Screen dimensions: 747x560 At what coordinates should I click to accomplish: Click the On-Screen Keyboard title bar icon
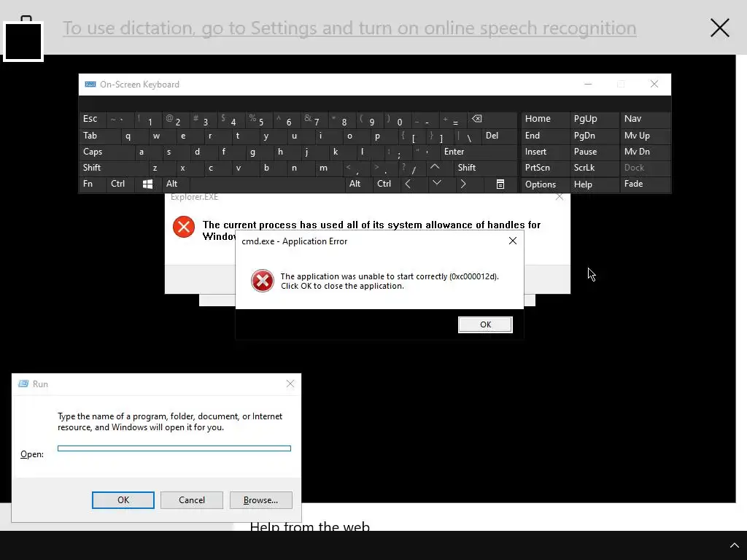point(90,85)
